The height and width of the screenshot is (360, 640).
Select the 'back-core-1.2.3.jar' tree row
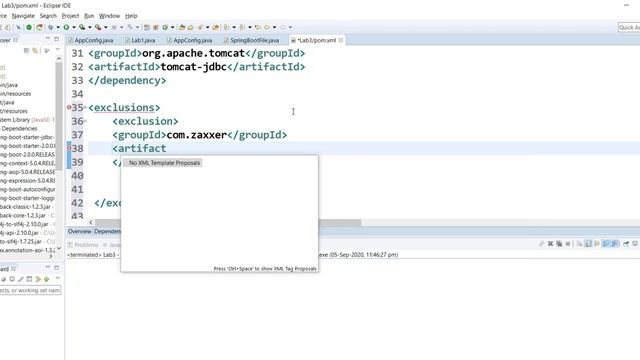click(27, 215)
